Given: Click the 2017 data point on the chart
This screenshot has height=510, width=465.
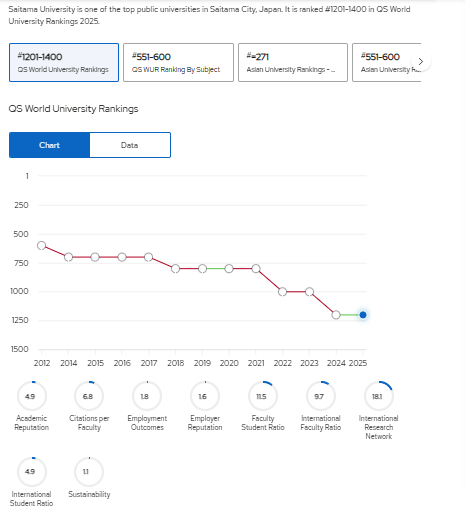Looking at the screenshot, I should [x=149, y=257].
